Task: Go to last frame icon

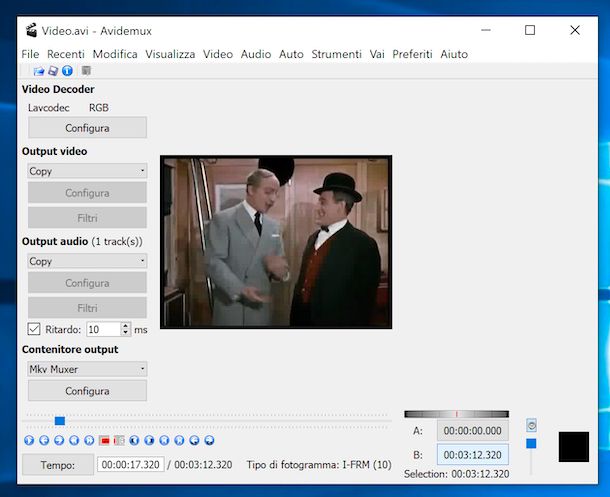Action: (x=179, y=440)
